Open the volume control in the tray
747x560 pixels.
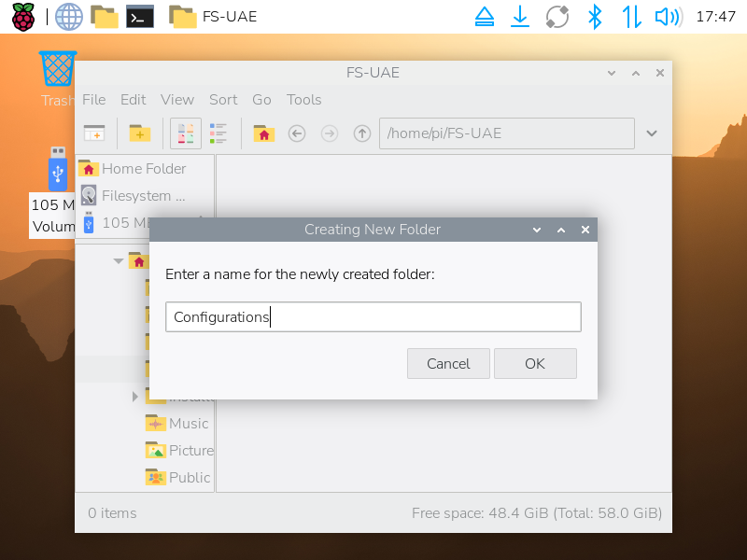(x=667, y=16)
